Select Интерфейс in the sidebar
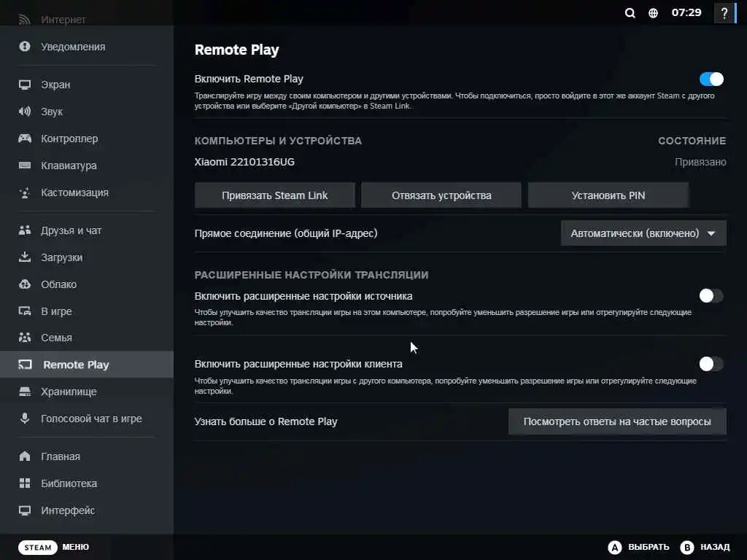Image resolution: width=747 pixels, height=560 pixels. coord(87,510)
